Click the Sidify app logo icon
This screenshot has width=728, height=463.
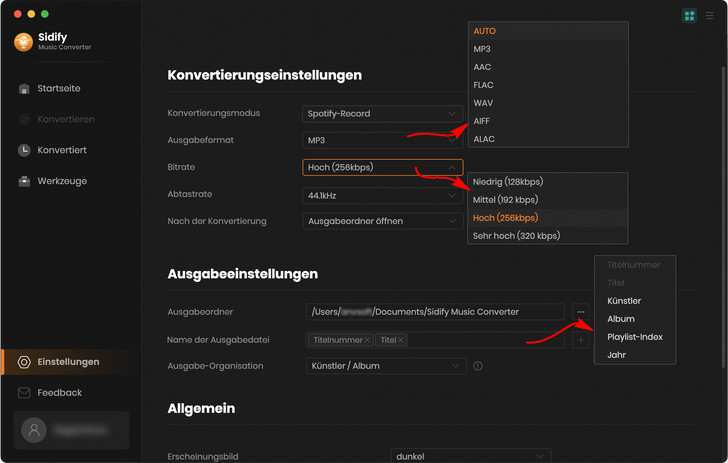(23, 42)
